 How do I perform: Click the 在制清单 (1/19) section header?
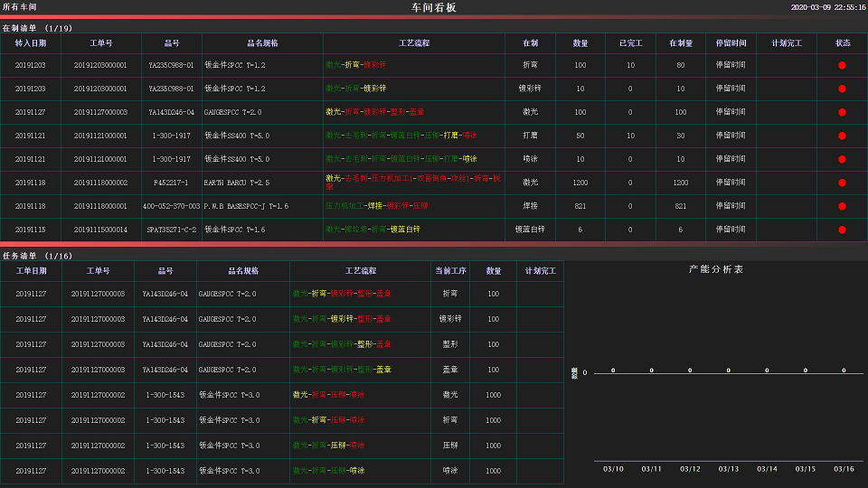click(x=36, y=28)
